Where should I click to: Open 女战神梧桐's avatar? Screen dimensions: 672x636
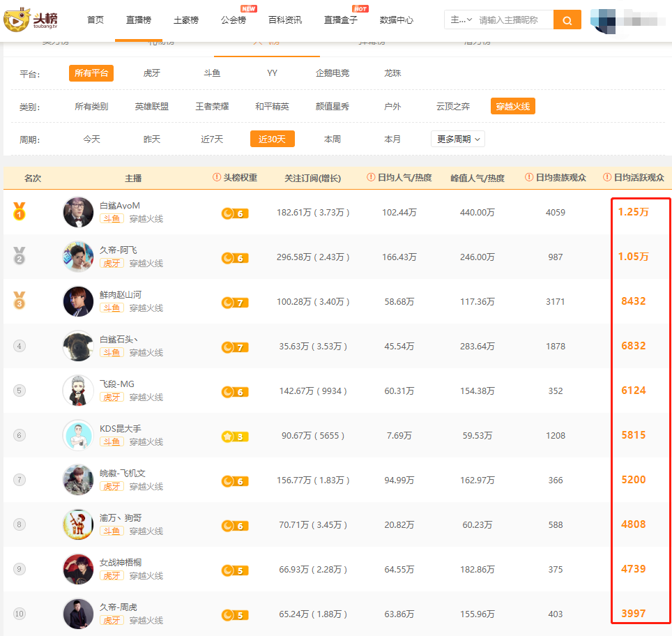78,568
